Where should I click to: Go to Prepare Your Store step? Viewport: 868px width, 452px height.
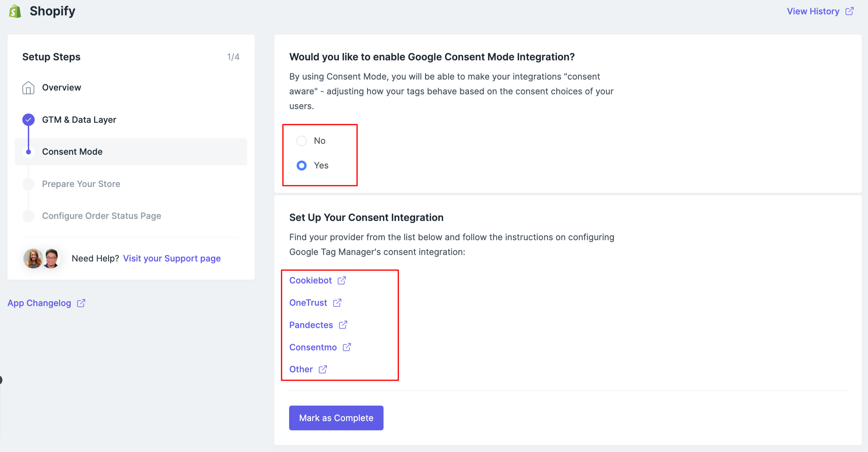coord(81,184)
